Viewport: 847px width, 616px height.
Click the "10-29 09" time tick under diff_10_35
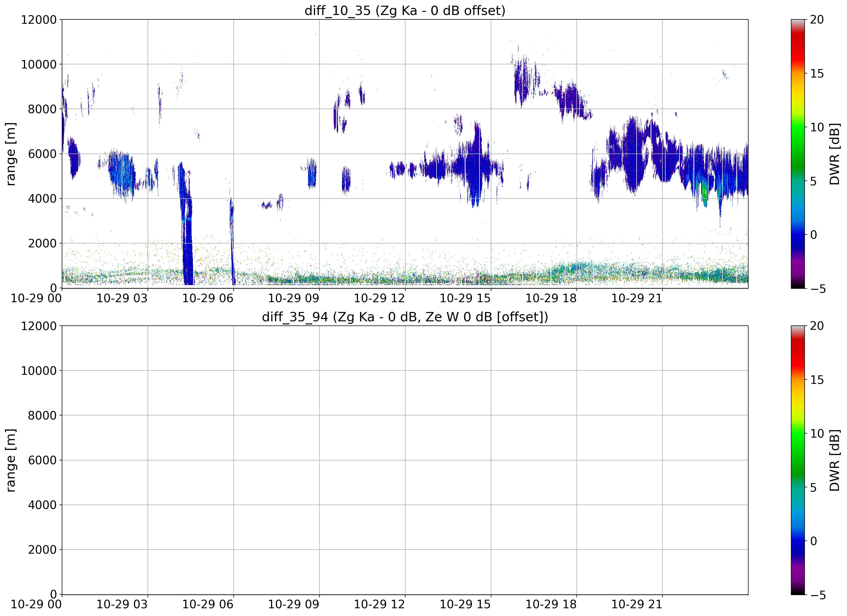point(294,298)
